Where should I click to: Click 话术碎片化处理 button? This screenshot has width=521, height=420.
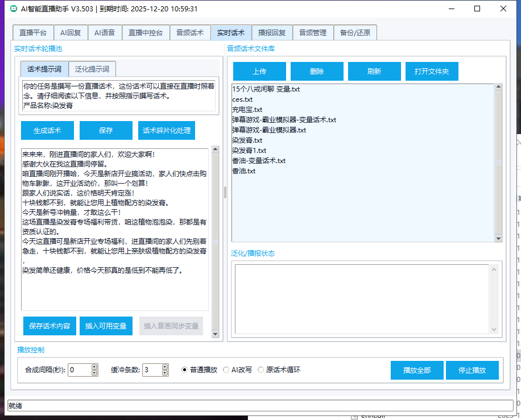click(x=167, y=131)
